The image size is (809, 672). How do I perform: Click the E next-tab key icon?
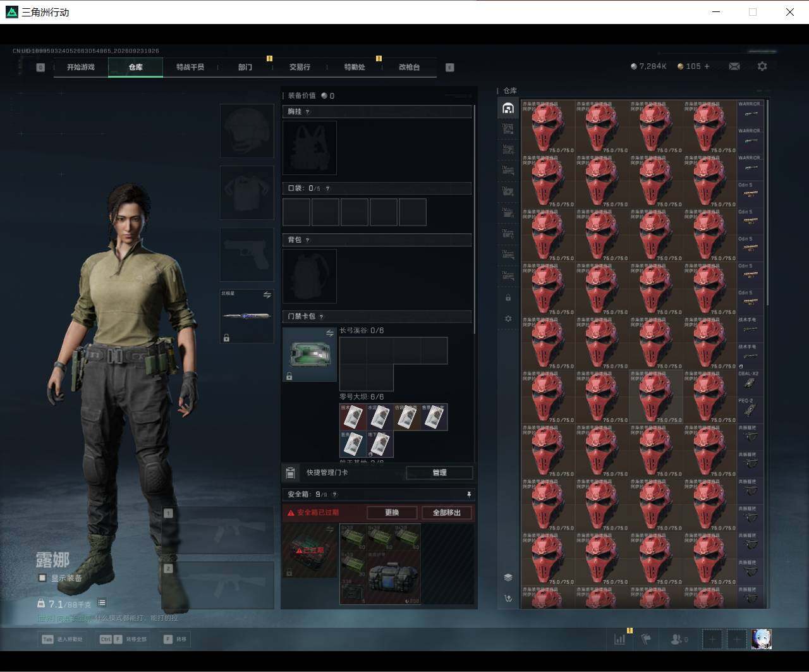(x=450, y=68)
